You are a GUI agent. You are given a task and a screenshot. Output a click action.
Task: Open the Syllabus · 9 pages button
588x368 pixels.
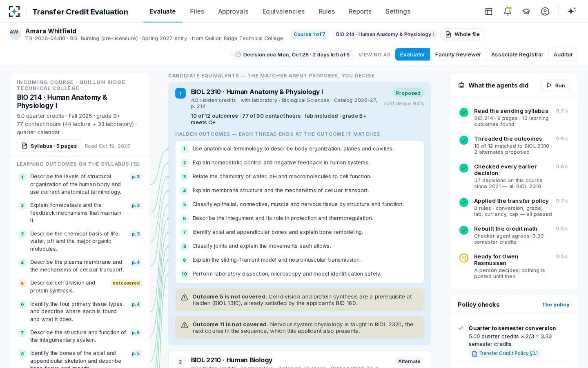pyautogui.click(x=49, y=146)
